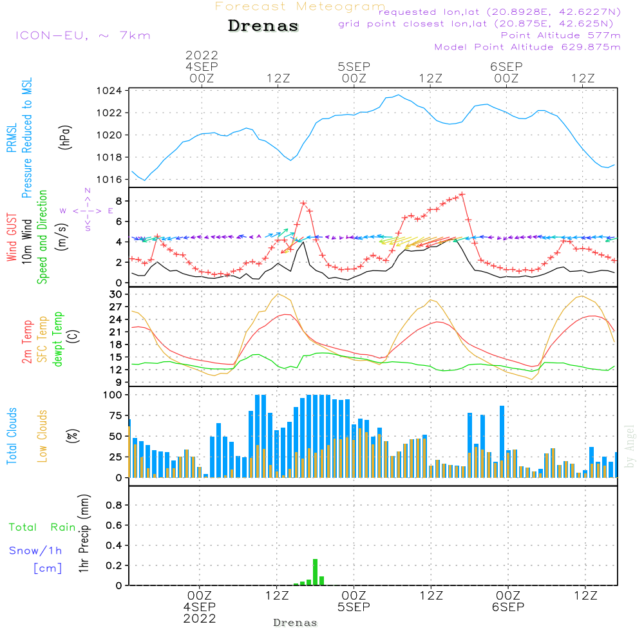Click the Model Point Altitude 629.875m text
This screenshot has height=644, width=644.
point(527,47)
